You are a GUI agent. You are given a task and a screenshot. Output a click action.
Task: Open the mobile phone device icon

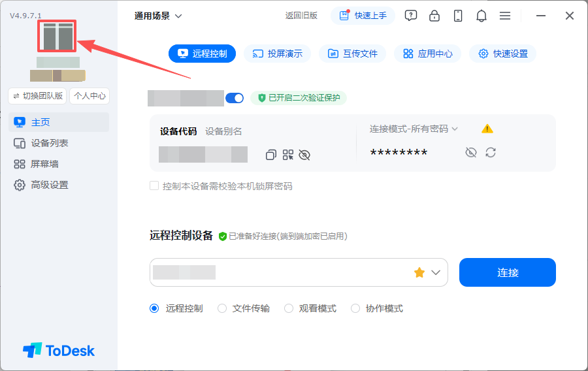point(458,16)
